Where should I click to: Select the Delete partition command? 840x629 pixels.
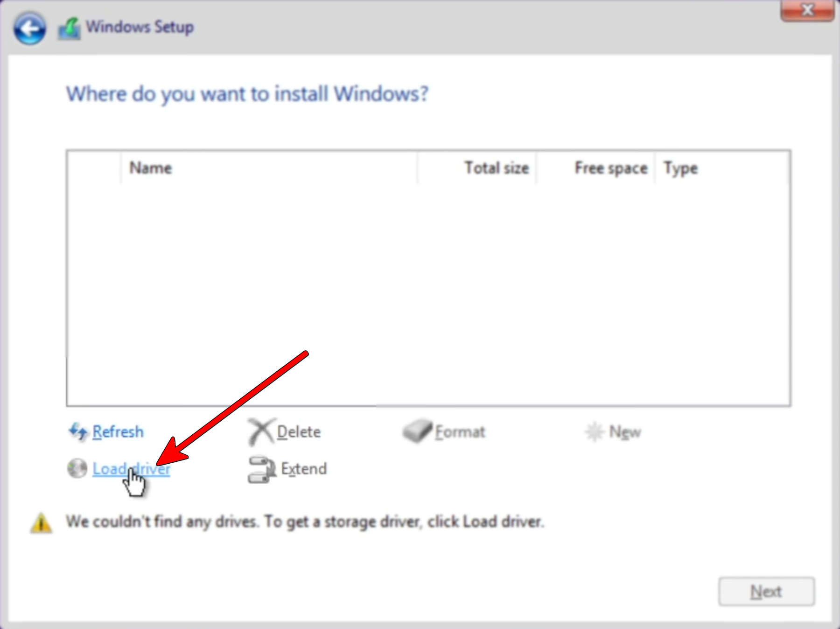298,431
